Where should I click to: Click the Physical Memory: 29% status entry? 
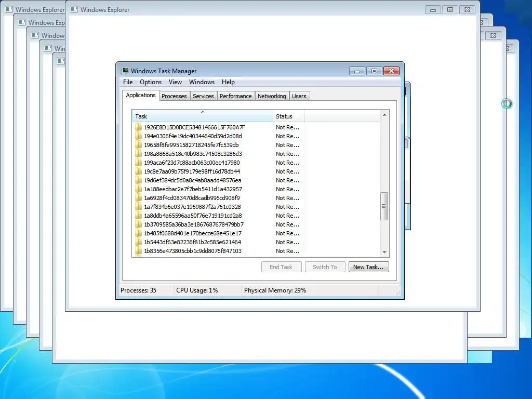coord(275,290)
